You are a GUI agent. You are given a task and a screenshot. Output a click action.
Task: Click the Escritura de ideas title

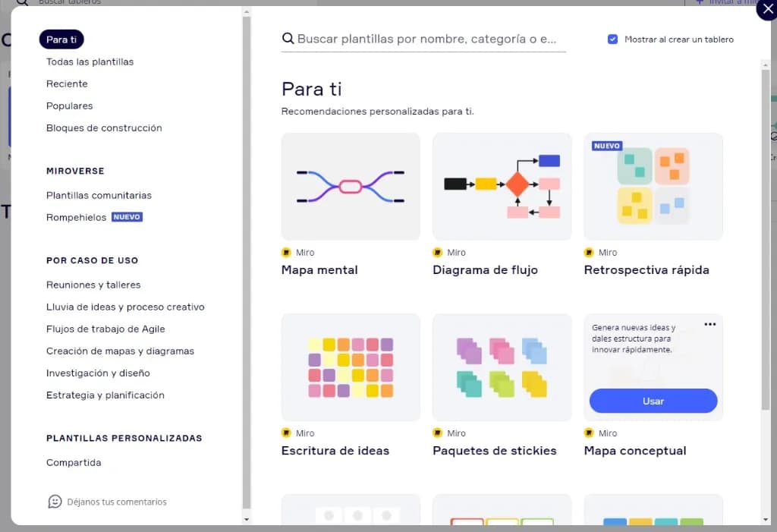pyautogui.click(x=335, y=451)
